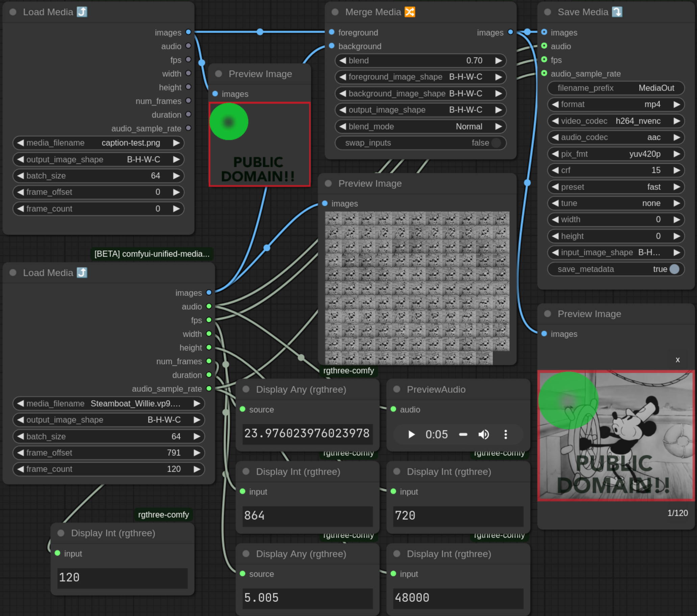Open the blend_mode combo showing Normal
Screen dimensions: 697x616
tap(420, 127)
